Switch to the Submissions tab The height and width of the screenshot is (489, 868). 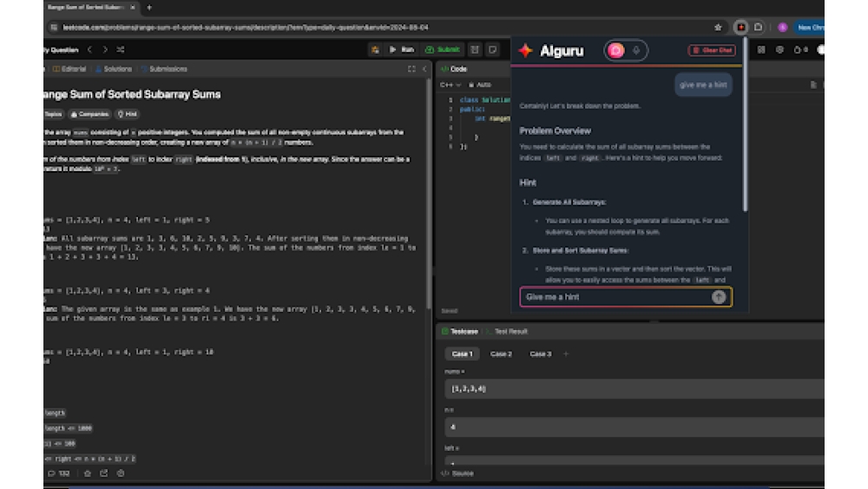(164, 69)
